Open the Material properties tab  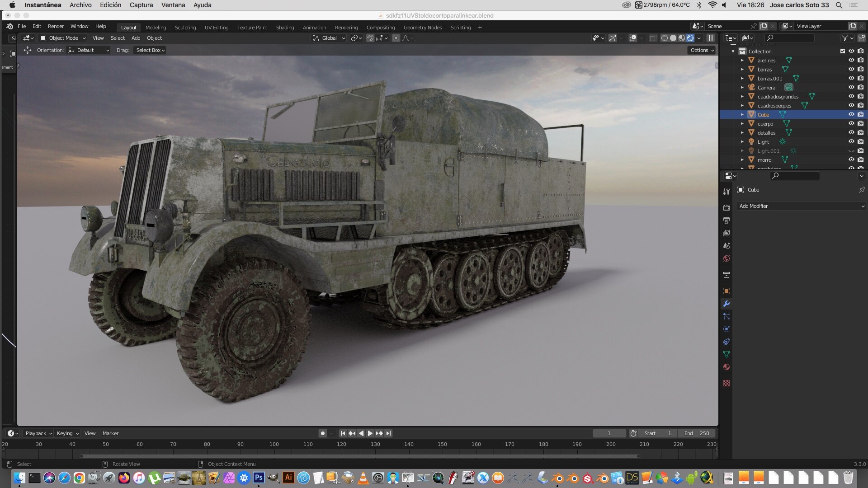pos(726,367)
